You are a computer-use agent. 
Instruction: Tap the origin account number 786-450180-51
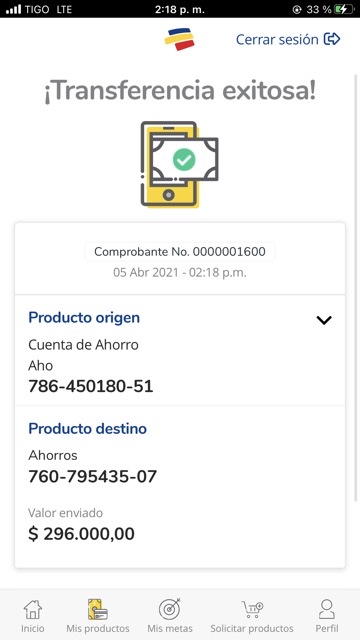[x=91, y=386]
